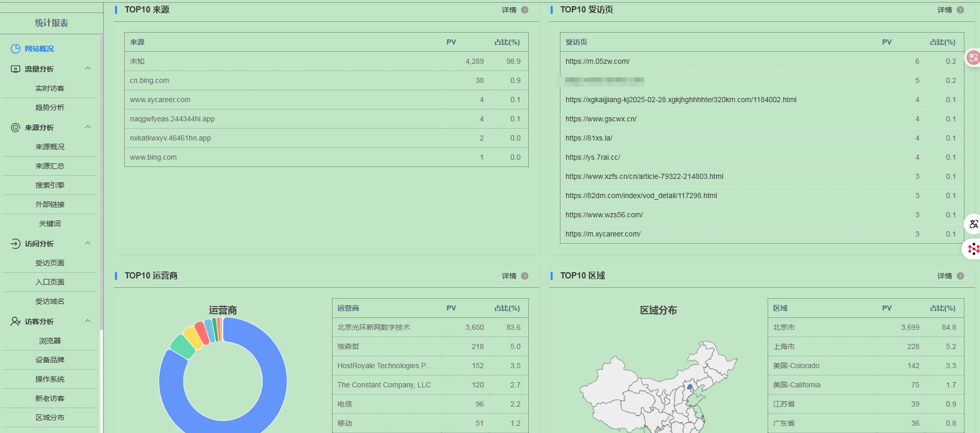The width and height of the screenshot is (980, 433).
Task: Open the floating translate icon
Action: [x=973, y=224]
